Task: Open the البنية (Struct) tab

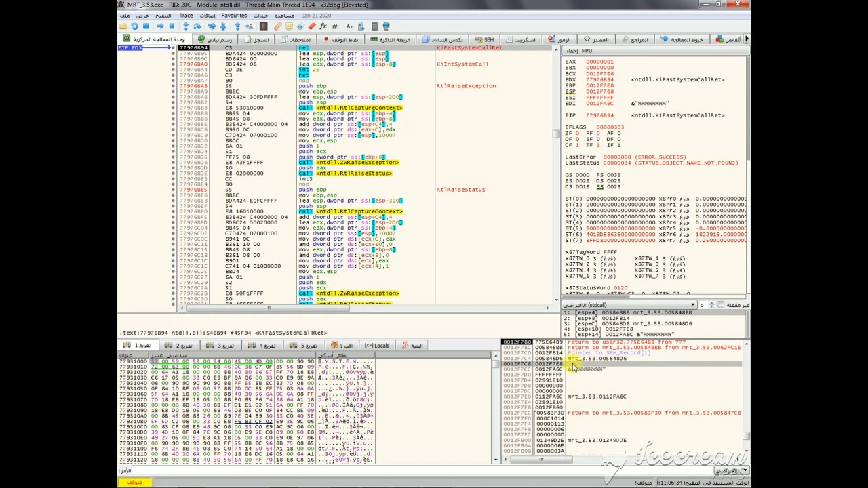Action: pyautogui.click(x=413, y=346)
